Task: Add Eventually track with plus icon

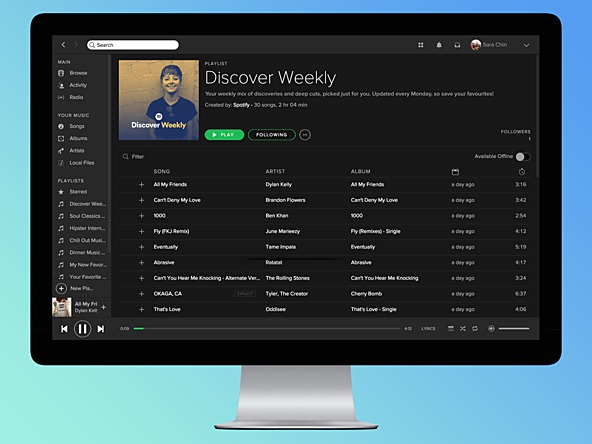Action: (142, 247)
